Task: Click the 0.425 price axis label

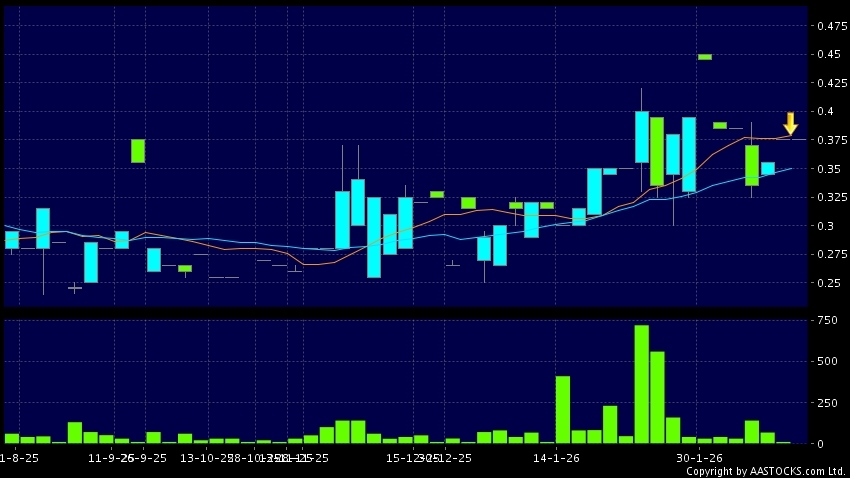Action: click(828, 83)
